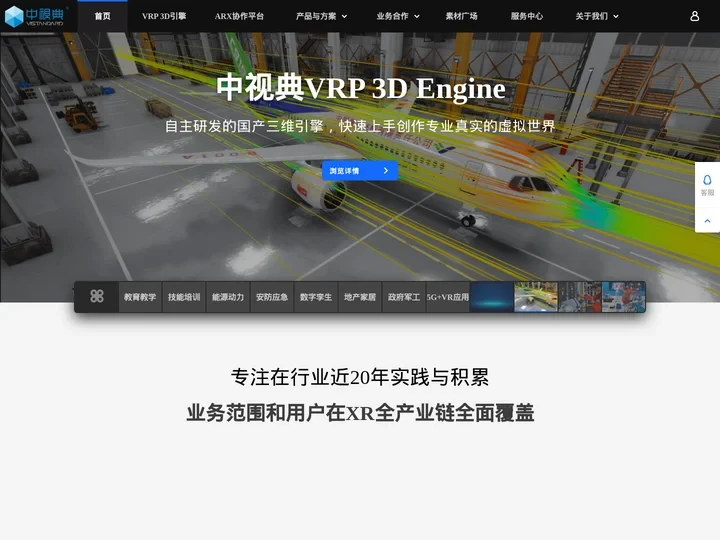Click the 业务范围和用户在XR全产业链全面覆盖 heading

[360, 413]
